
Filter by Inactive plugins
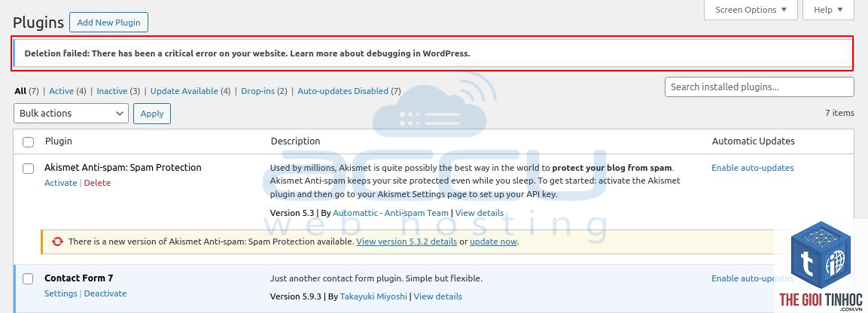[112, 91]
